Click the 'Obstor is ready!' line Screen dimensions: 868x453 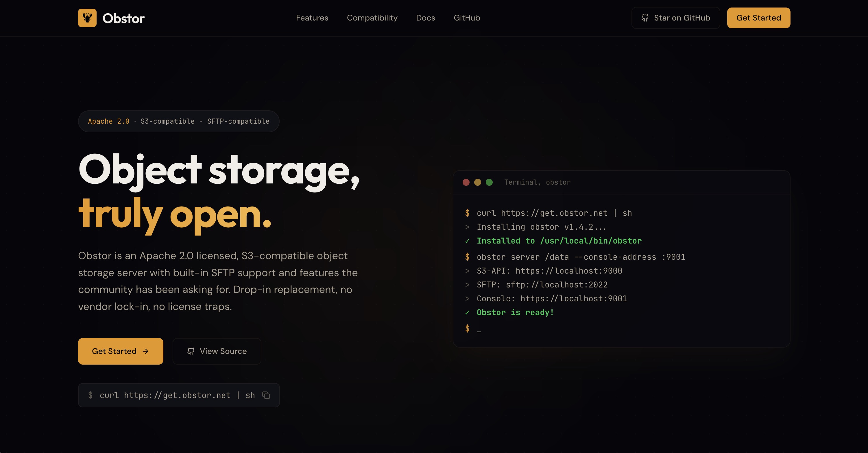(515, 313)
